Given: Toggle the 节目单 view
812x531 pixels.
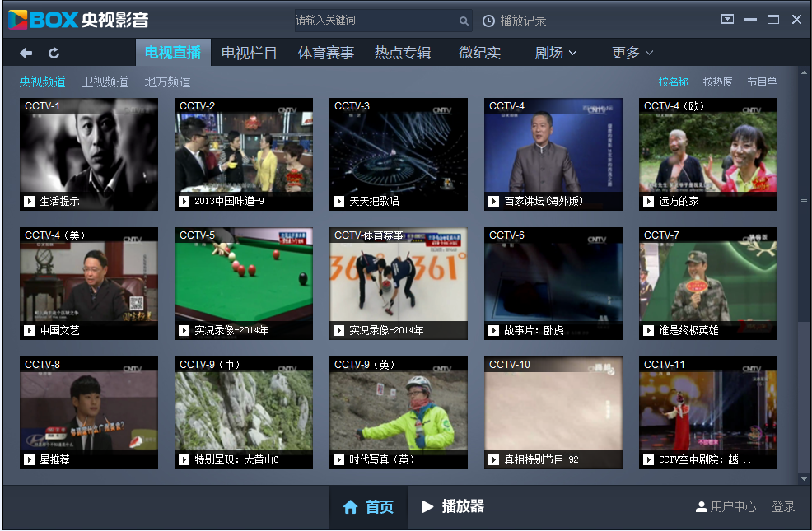Looking at the screenshot, I should (x=762, y=82).
